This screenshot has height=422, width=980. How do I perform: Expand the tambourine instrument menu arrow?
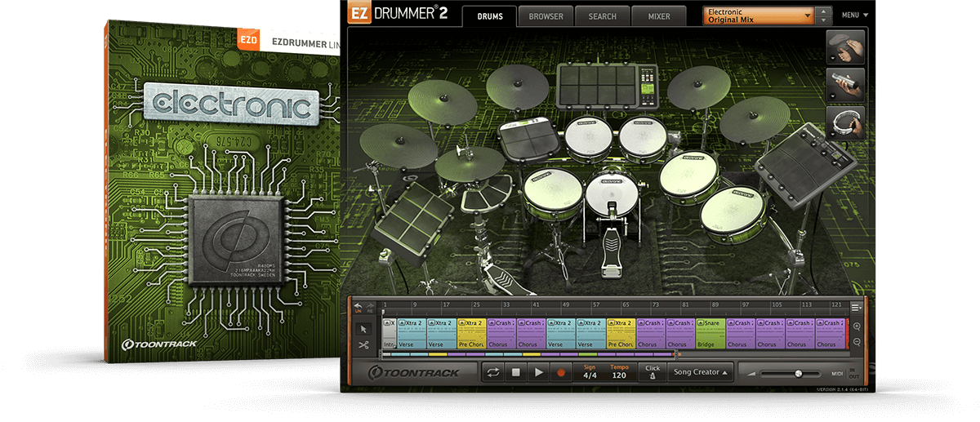click(x=832, y=135)
